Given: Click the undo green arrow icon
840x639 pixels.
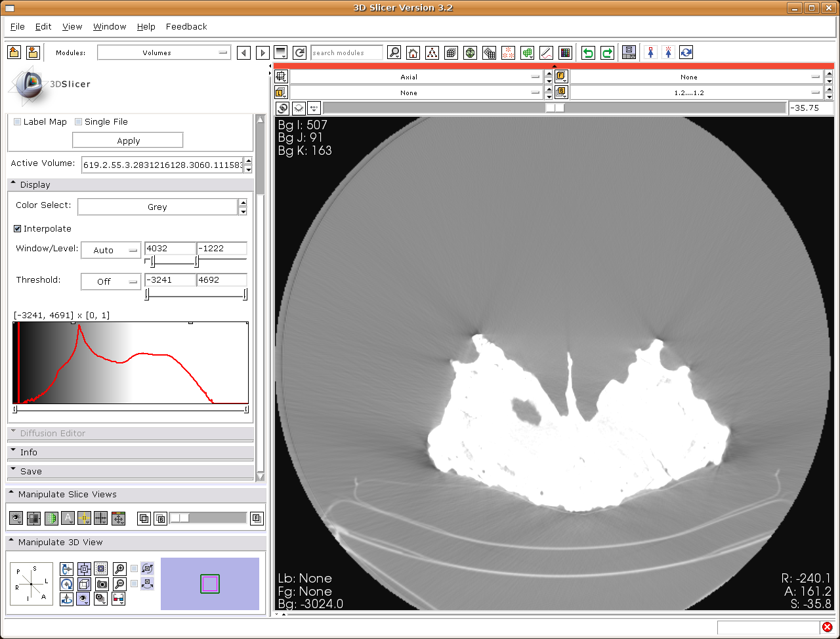Looking at the screenshot, I should tap(588, 52).
